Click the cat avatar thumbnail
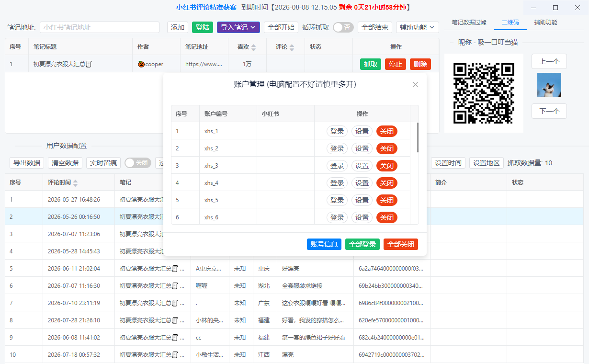This screenshot has height=364, width=589. pyautogui.click(x=549, y=85)
